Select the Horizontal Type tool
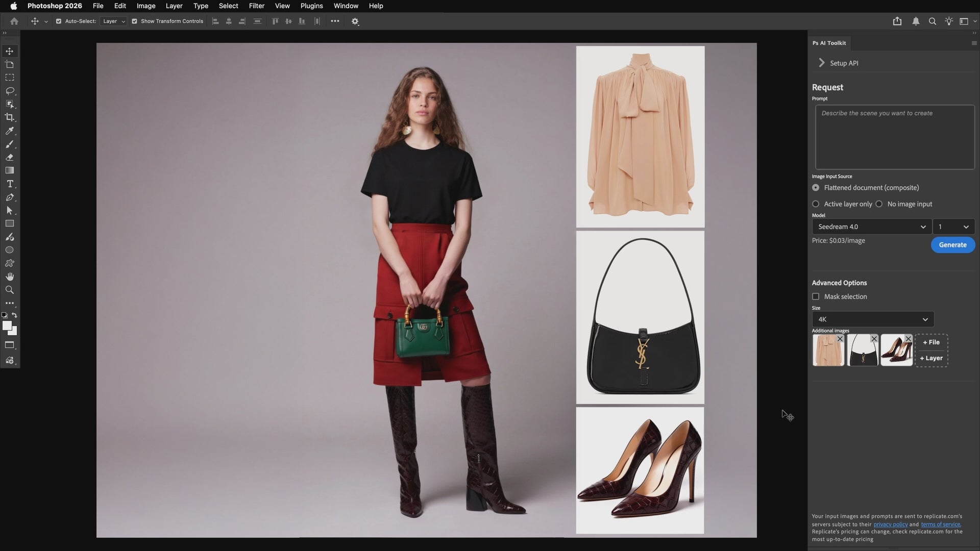This screenshot has height=551, width=980. pyautogui.click(x=10, y=184)
